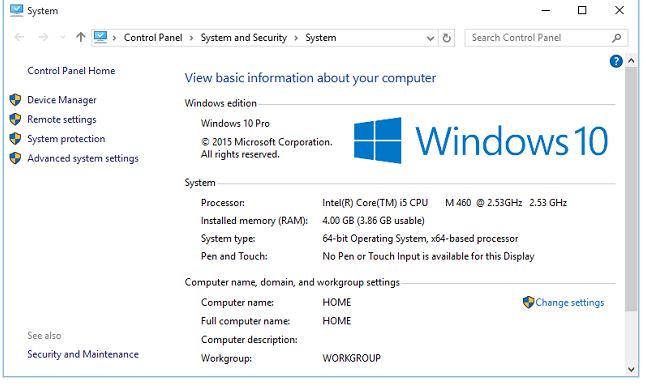
Task: Refresh the address bar view
Action: click(x=447, y=38)
